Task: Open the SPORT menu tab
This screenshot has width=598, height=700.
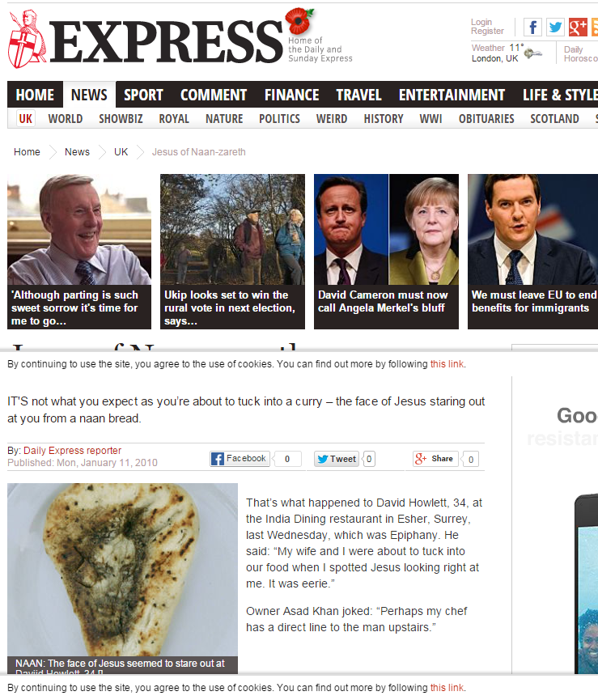Action: pos(143,95)
